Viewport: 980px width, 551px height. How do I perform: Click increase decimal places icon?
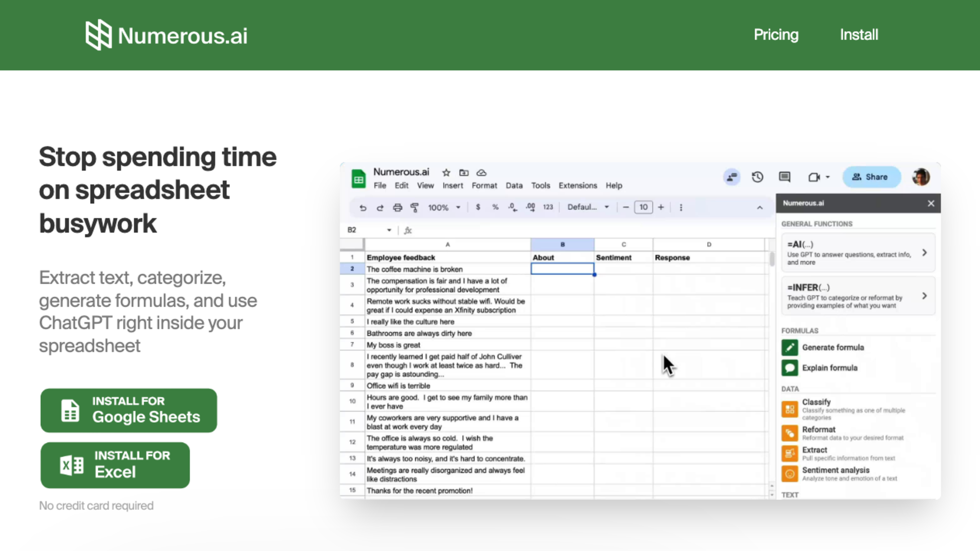point(530,207)
